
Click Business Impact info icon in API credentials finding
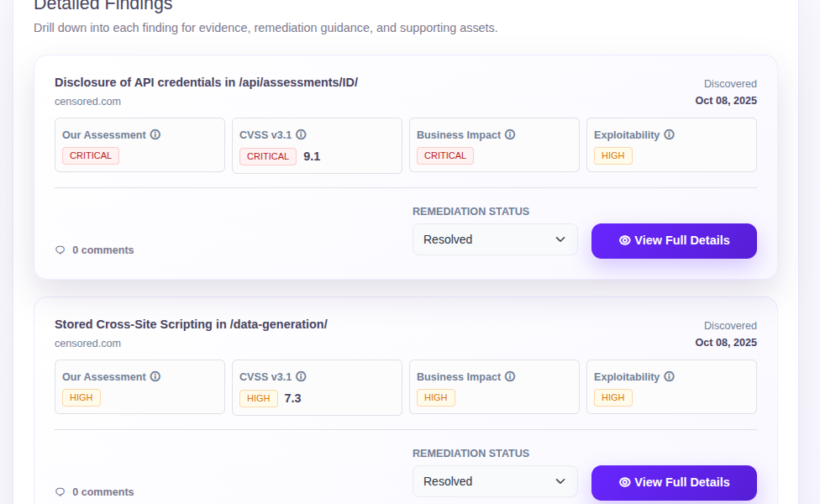pyautogui.click(x=510, y=134)
